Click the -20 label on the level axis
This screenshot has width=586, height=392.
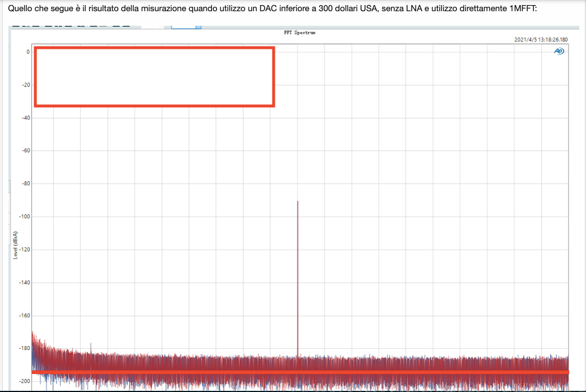26,85
